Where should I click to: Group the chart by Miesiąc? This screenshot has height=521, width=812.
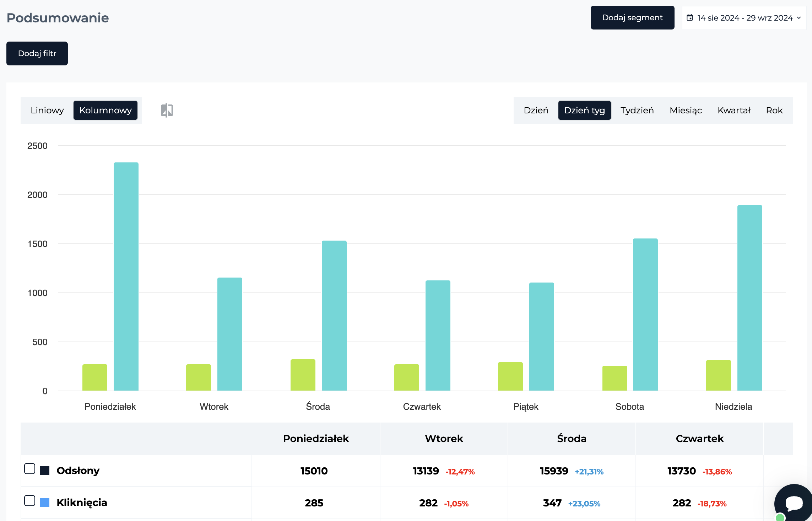point(686,110)
